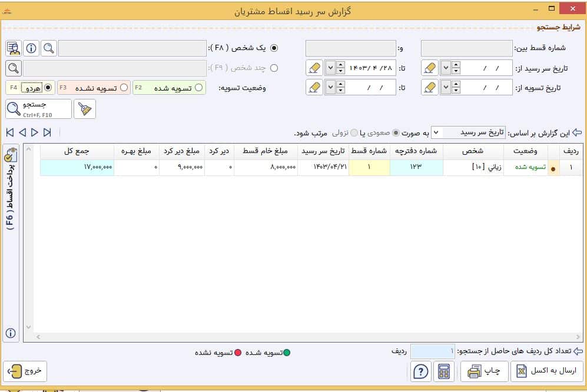587x392 pixels.
Task: Open the calculator icon at the bottom
Action: (x=443, y=371)
